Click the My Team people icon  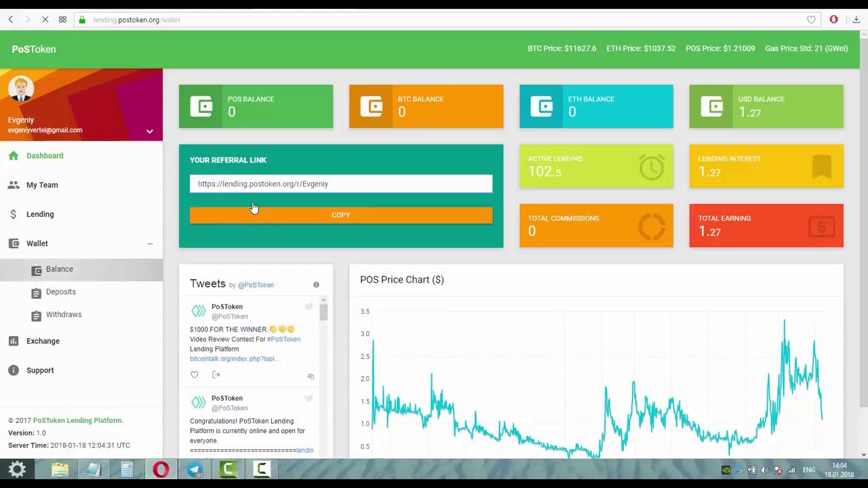(14, 185)
